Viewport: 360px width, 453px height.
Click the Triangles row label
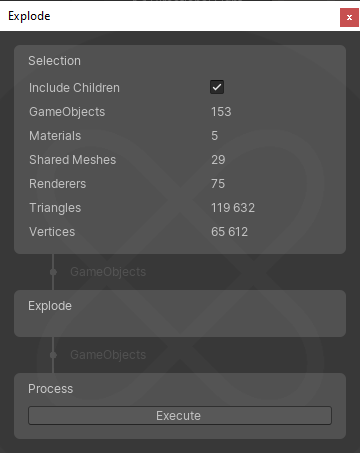click(55, 208)
